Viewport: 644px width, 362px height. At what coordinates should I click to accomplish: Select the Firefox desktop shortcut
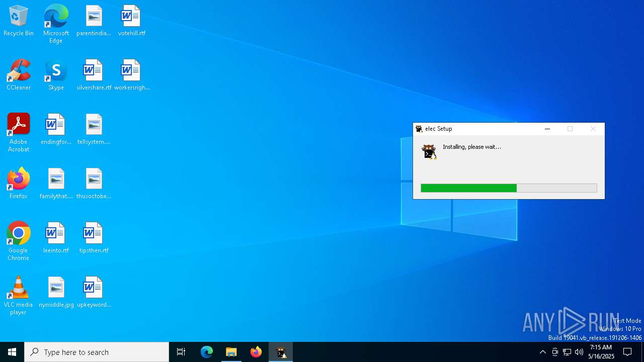[x=19, y=184]
